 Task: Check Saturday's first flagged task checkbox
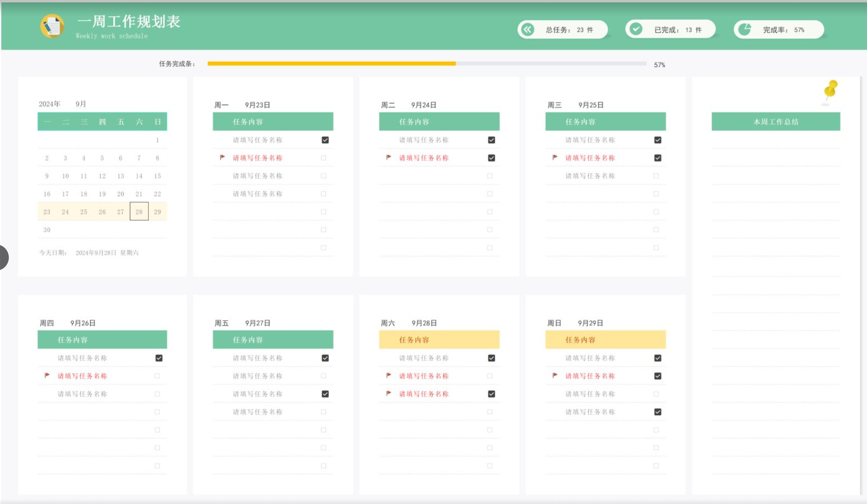pos(490,376)
